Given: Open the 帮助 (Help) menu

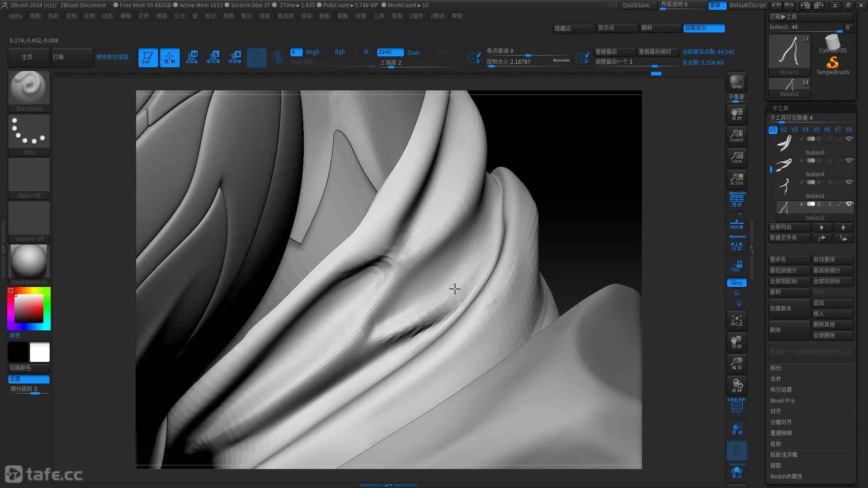Looking at the screenshot, I should (x=457, y=16).
